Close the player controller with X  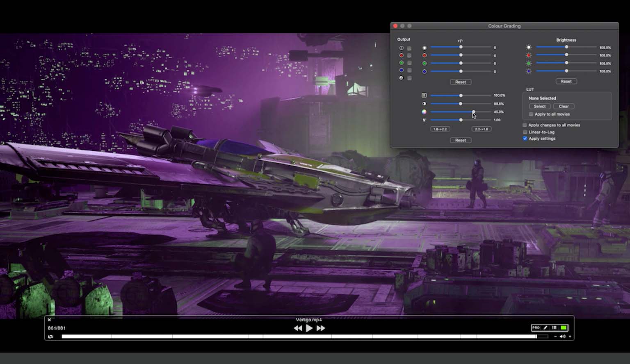[x=49, y=320]
